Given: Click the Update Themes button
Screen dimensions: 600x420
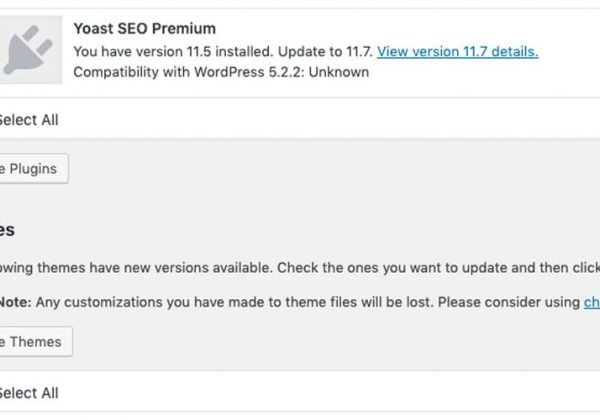Looking at the screenshot, I should 36,342.
